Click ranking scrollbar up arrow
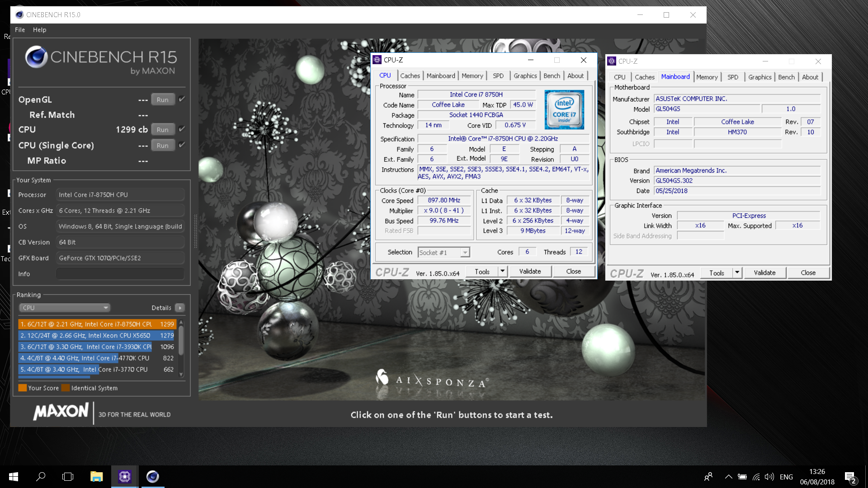Viewport: 868px width, 488px height. 181,322
